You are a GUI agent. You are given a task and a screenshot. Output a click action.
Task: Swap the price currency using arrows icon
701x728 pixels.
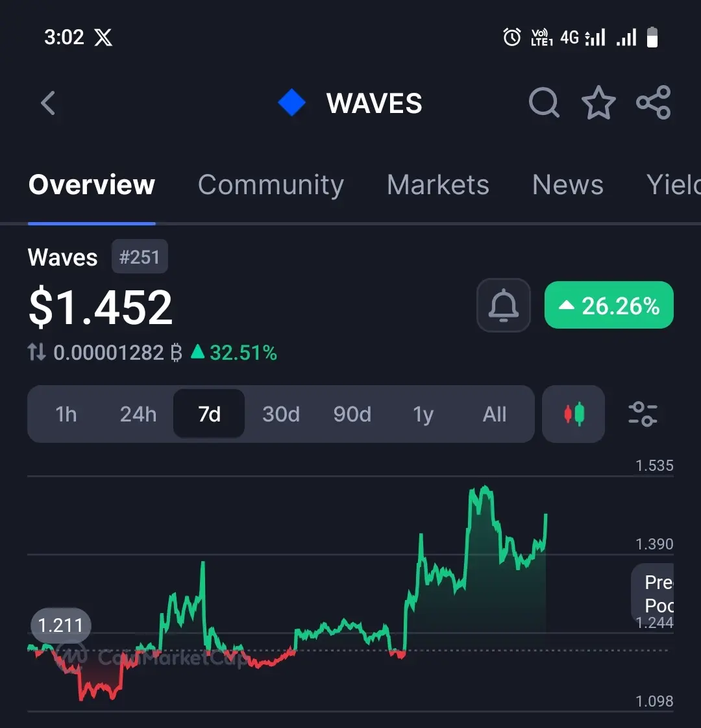click(x=36, y=352)
